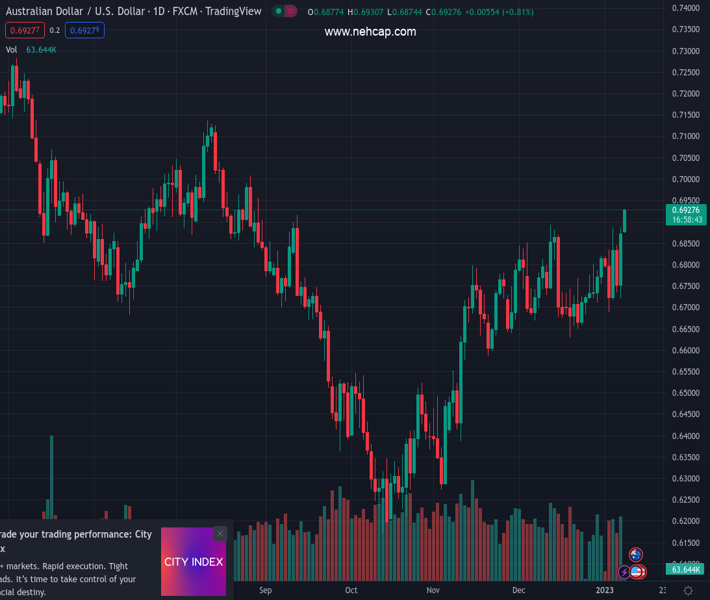Click the 63.644K volume label on axis
The image size is (710, 600).
pos(685,569)
